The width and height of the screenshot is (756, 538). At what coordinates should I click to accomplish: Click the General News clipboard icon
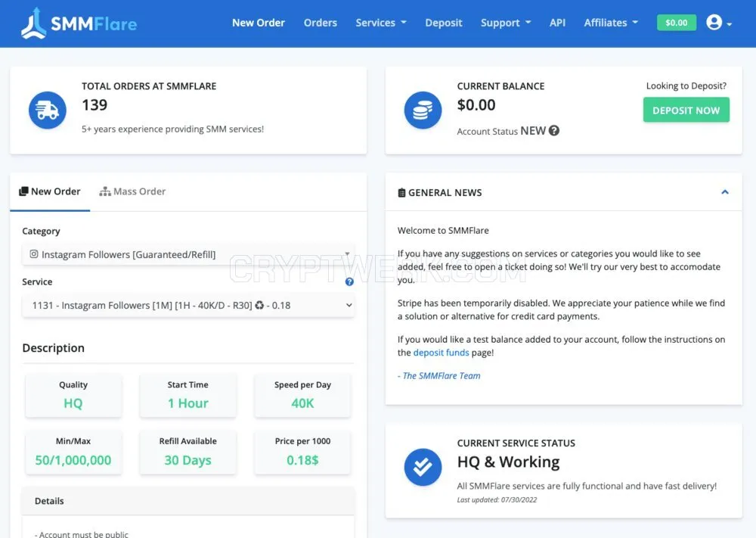pyautogui.click(x=401, y=192)
